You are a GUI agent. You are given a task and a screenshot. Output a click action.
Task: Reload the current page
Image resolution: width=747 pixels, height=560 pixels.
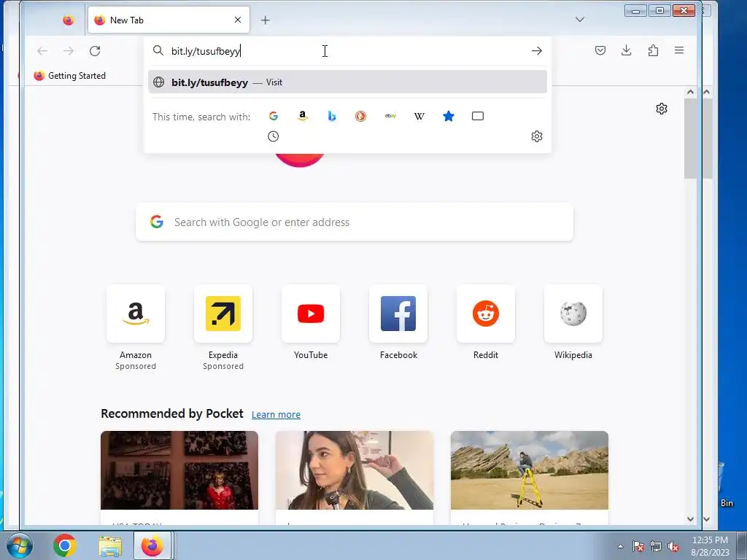click(95, 50)
